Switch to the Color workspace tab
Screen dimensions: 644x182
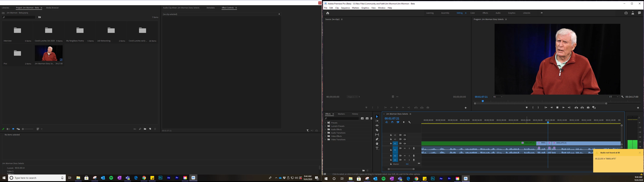pyautogui.click(x=472, y=13)
